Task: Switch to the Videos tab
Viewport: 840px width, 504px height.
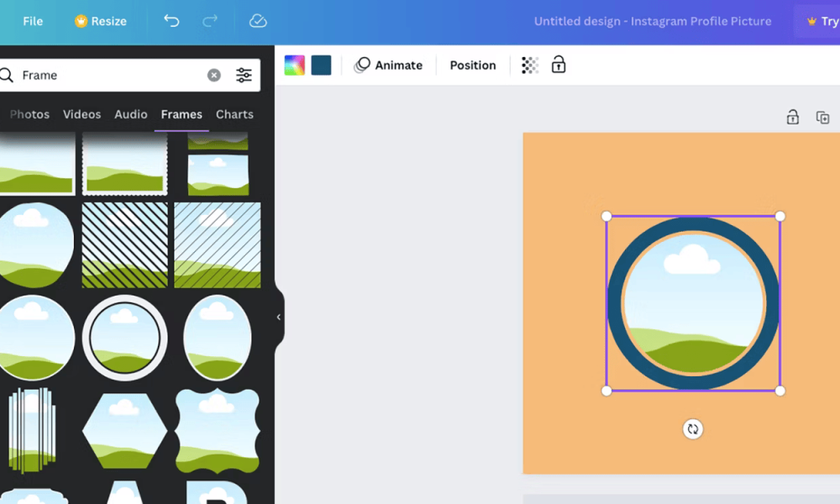Action: [x=82, y=114]
